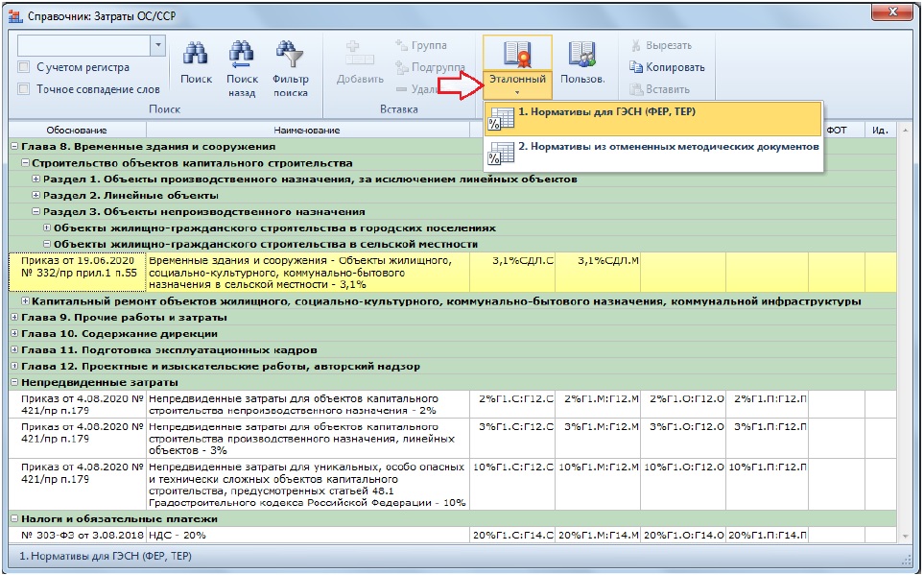
Task: Click the Наименование column header
Action: tap(307, 130)
